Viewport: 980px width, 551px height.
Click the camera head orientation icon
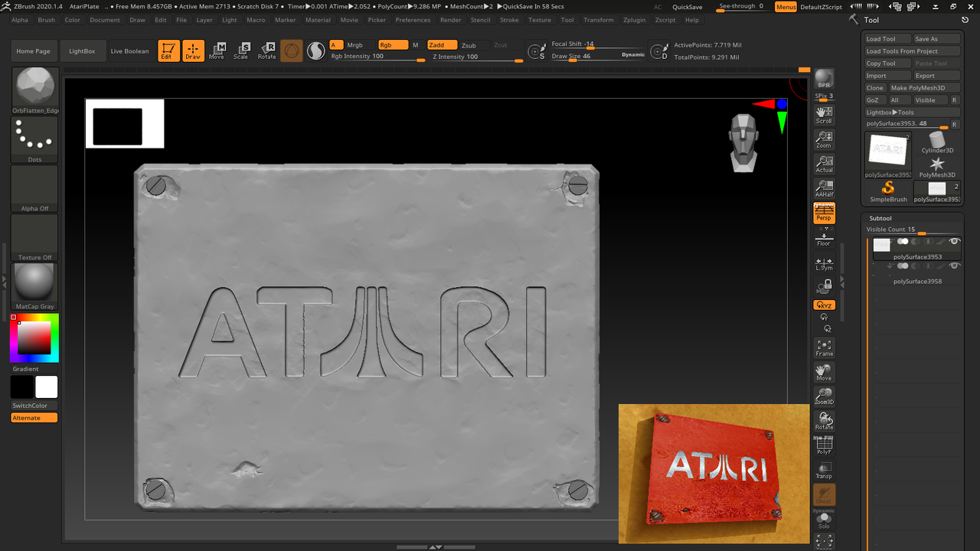(x=743, y=143)
